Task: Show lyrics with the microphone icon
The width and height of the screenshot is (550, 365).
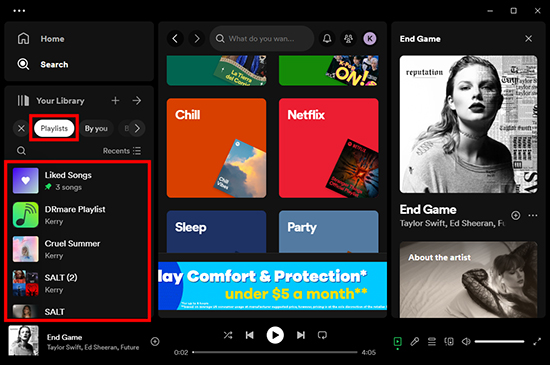Action: point(415,342)
